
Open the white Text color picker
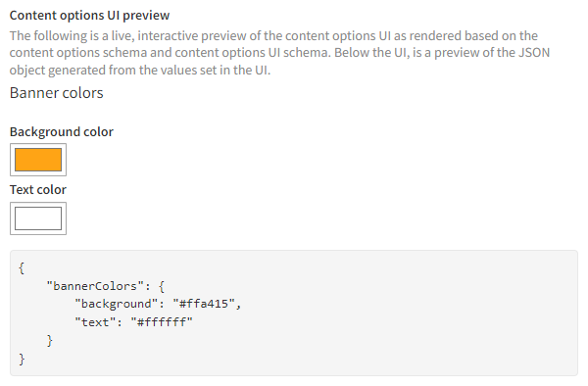click(38, 218)
